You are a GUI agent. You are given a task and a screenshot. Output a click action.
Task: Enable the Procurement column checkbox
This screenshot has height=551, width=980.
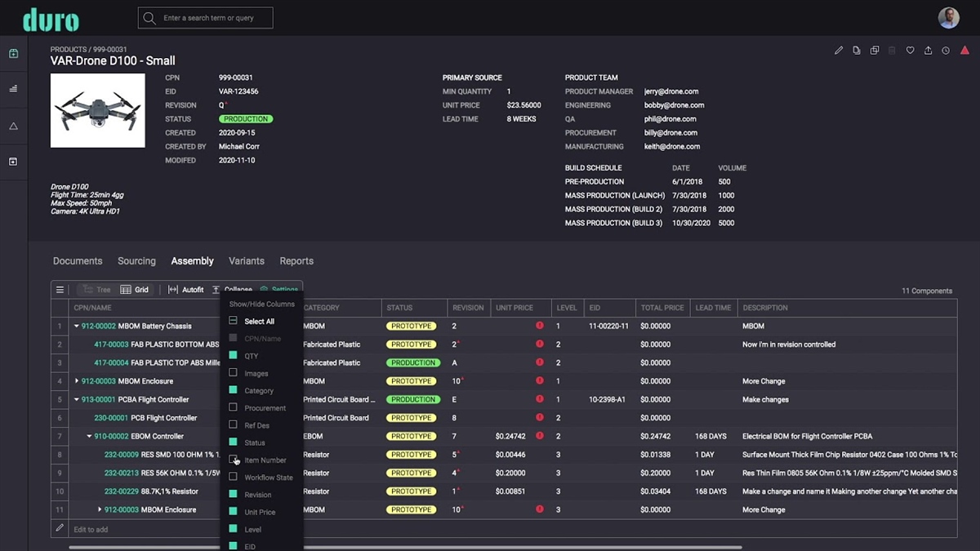coord(233,407)
